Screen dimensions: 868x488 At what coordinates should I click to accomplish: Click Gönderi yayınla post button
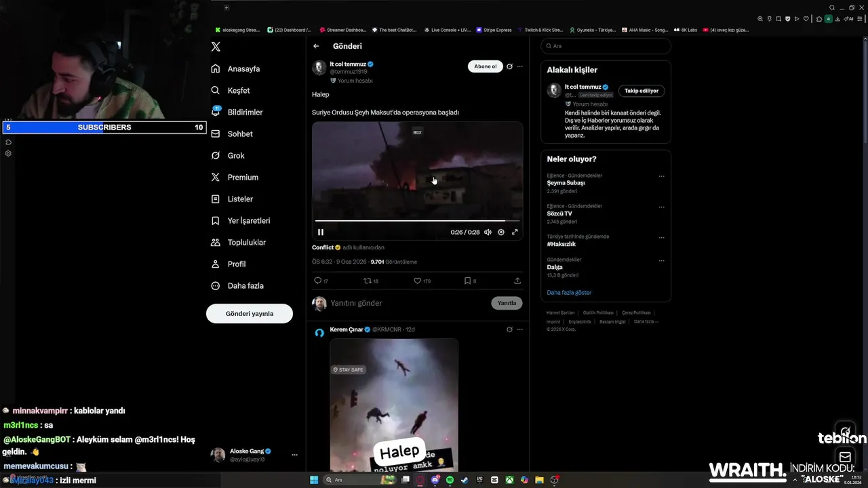point(250,314)
